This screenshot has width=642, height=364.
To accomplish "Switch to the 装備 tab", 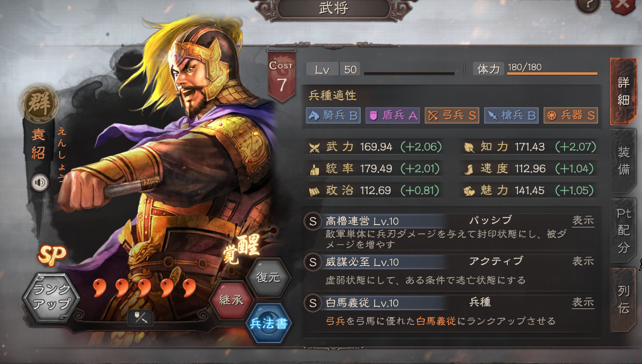I will click(x=623, y=160).
